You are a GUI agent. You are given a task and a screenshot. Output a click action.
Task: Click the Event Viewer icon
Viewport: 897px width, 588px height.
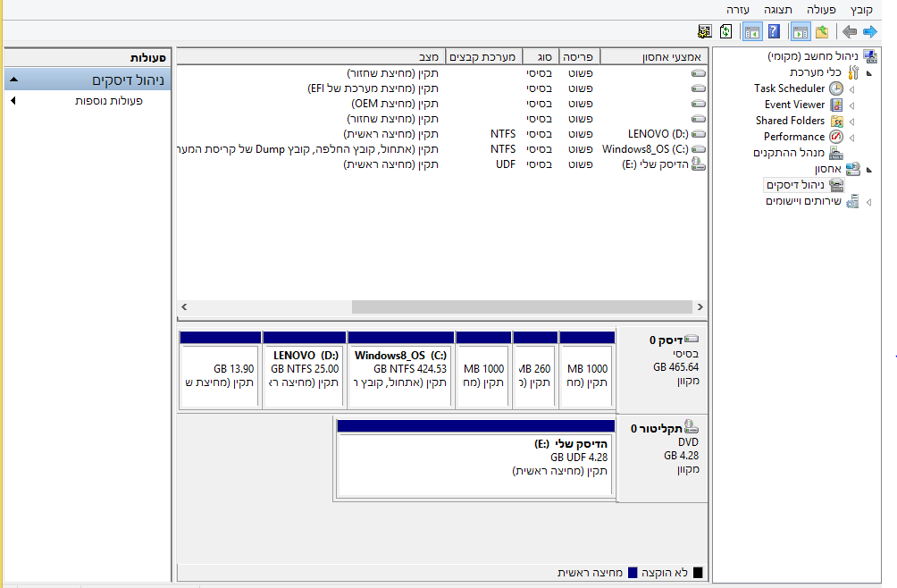836,105
